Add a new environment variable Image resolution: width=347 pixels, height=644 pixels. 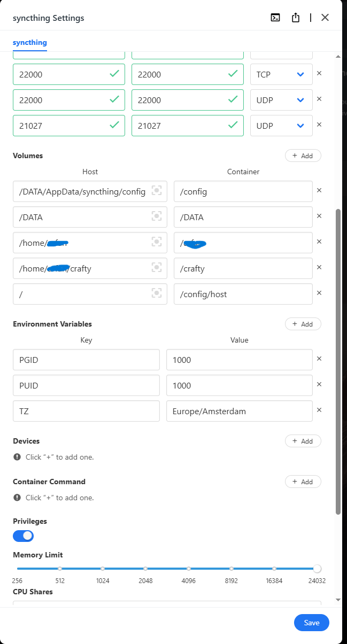303,324
